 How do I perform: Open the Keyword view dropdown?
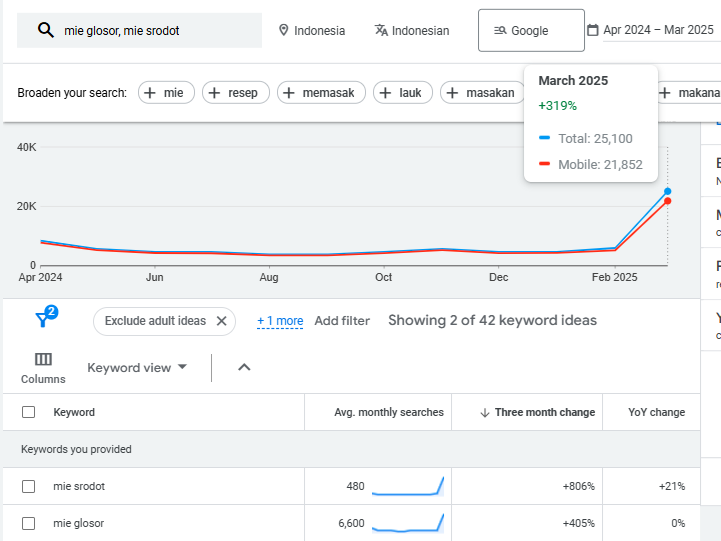pos(137,368)
